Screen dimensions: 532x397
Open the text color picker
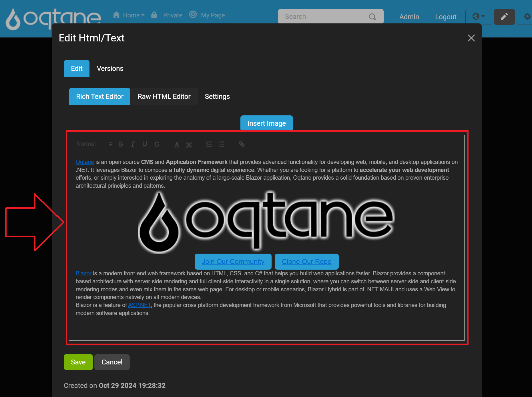coord(177,145)
